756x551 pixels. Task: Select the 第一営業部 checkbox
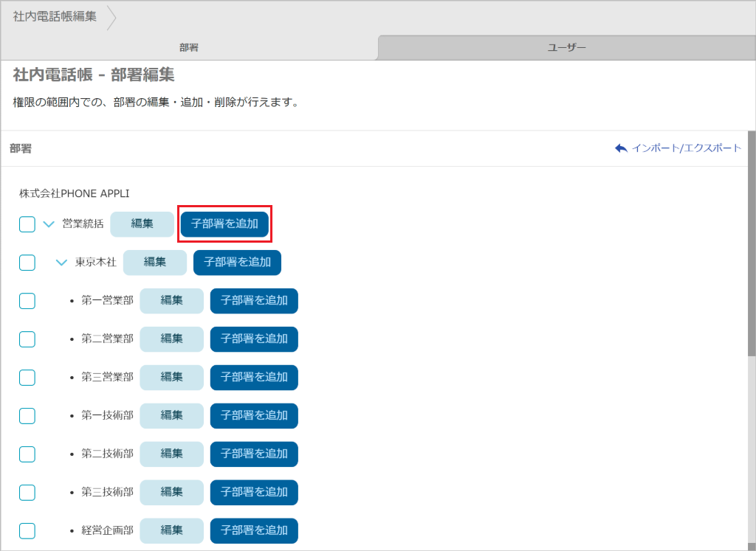[x=27, y=301]
